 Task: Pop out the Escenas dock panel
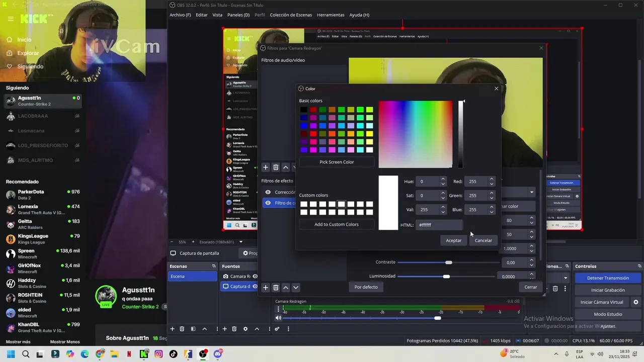pyautogui.click(x=214, y=266)
